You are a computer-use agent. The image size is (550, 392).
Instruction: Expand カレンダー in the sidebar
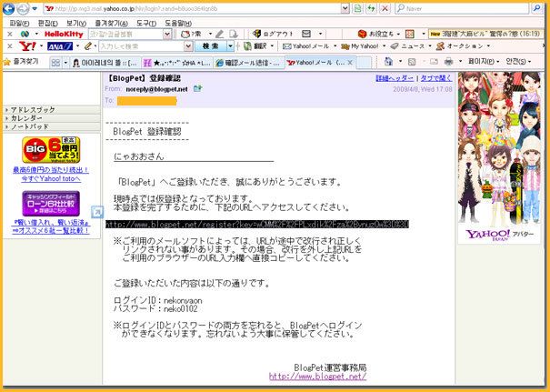52,118
